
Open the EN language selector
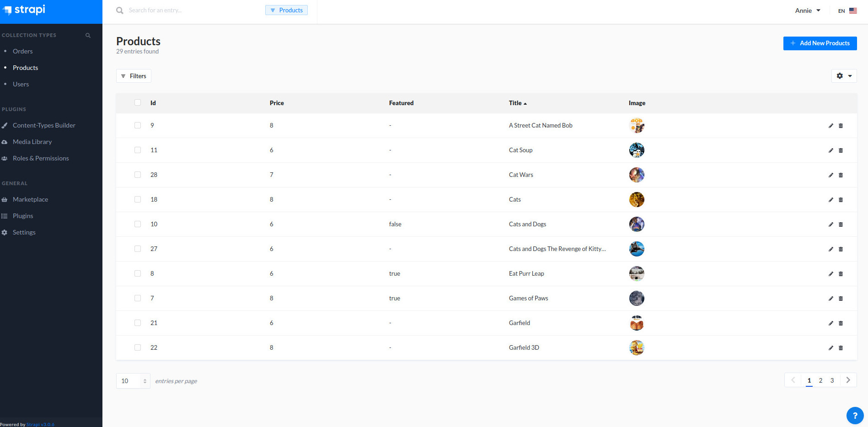coord(847,11)
